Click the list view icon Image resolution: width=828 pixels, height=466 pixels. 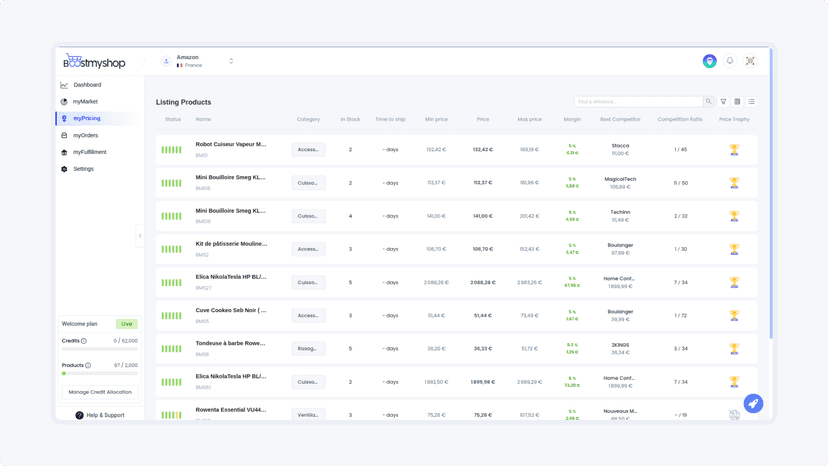[x=751, y=101]
